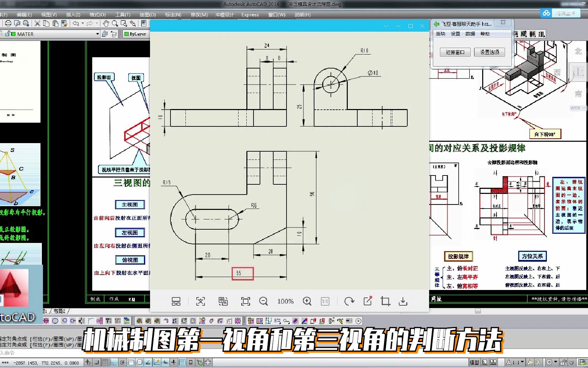Click thumbnail grid icon in image viewer
Screen dimensions: 588x368
(x=176, y=301)
